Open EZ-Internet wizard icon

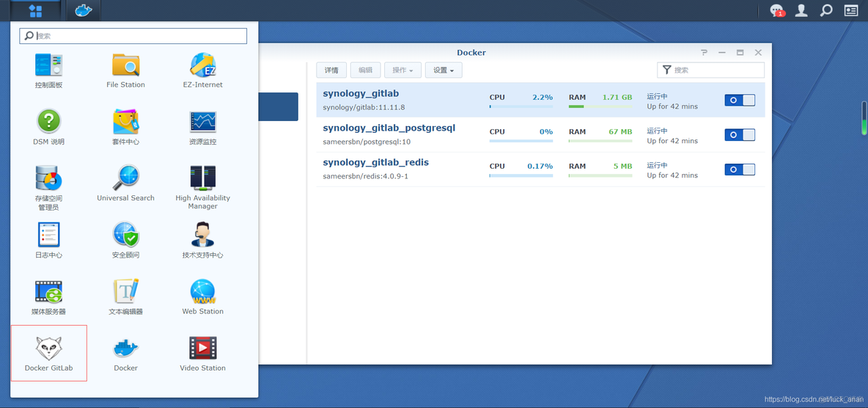pyautogui.click(x=202, y=70)
